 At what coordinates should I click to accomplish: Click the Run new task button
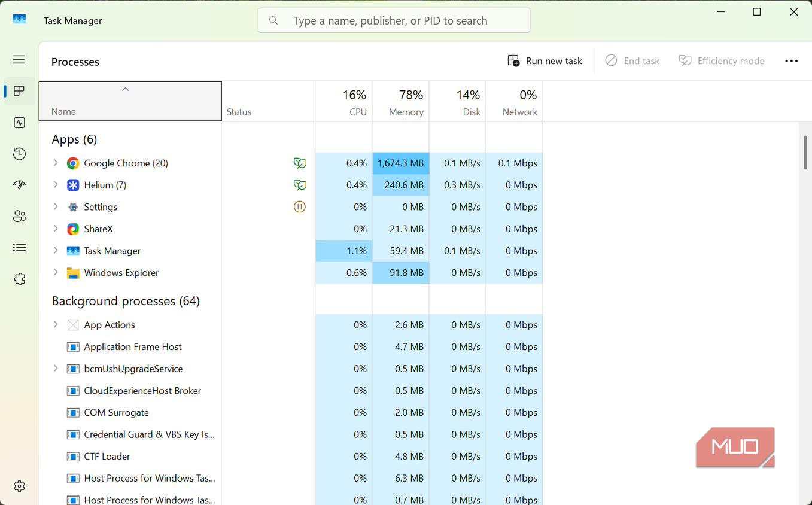point(545,61)
